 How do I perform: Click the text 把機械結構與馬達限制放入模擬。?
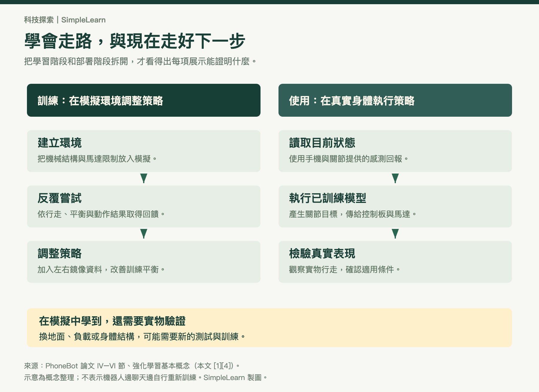point(97,159)
